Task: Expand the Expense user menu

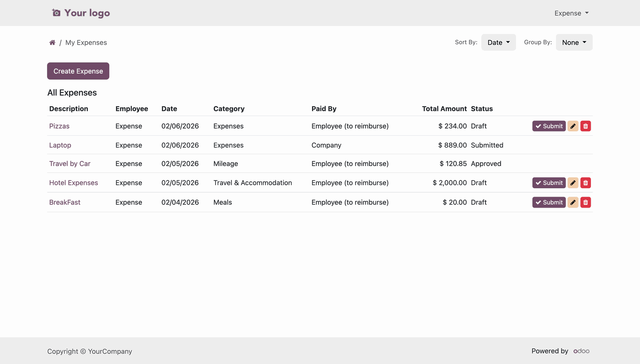Action: [x=572, y=13]
